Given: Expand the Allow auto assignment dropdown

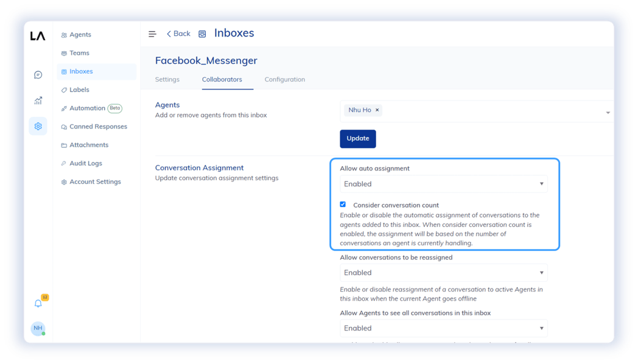Looking at the screenshot, I should [443, 184].
